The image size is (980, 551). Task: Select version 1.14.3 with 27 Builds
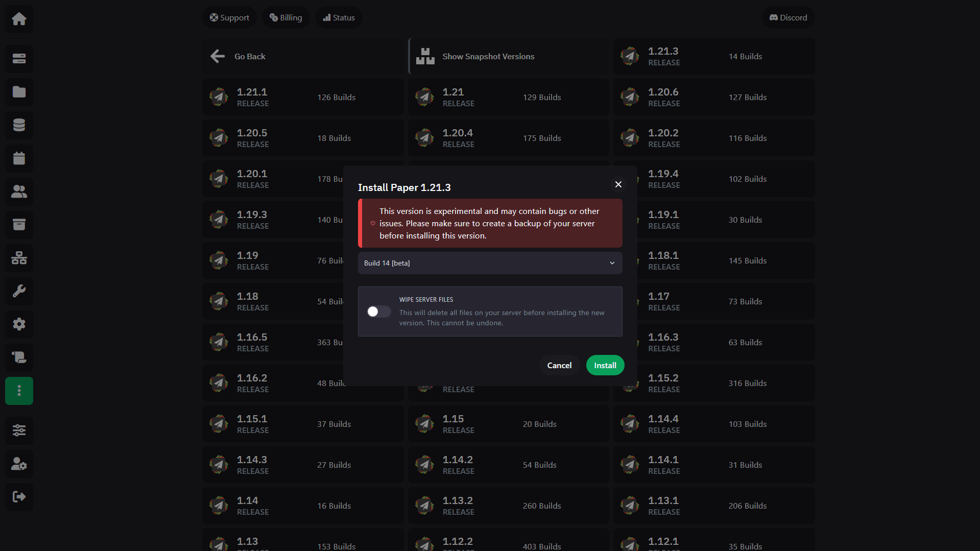point(303,465)
